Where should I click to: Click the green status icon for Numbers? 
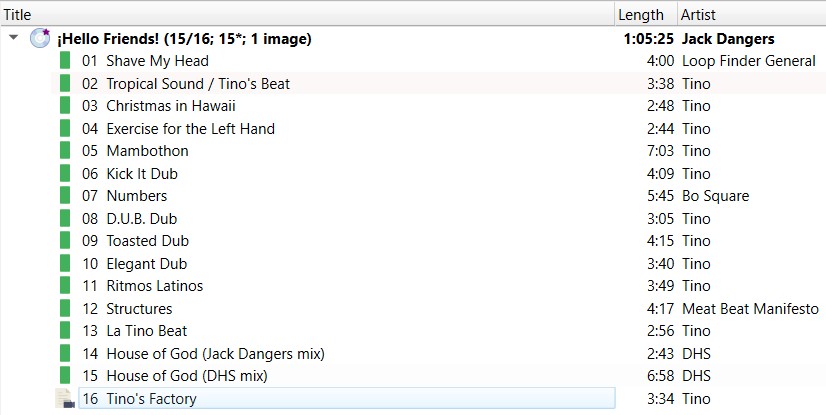coord(65,196)
